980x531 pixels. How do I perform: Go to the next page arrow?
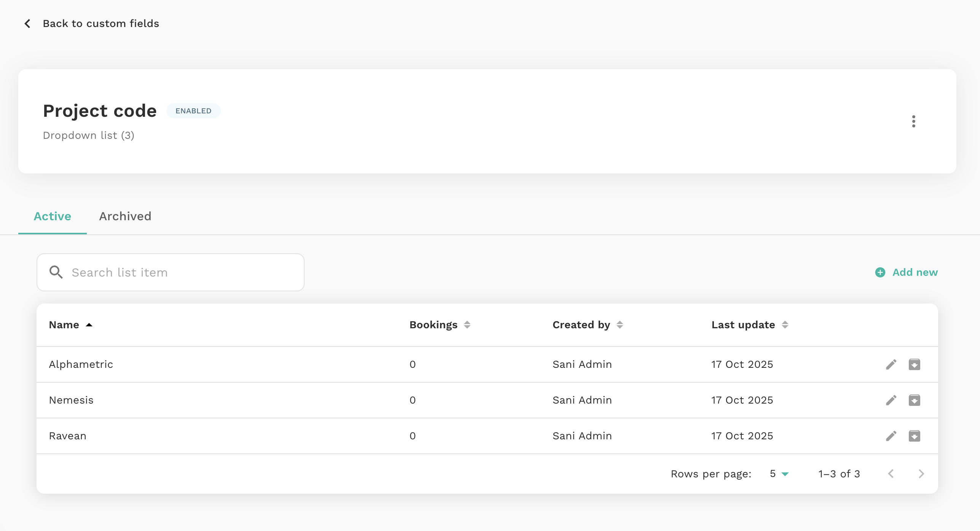[x=921, y=474]
